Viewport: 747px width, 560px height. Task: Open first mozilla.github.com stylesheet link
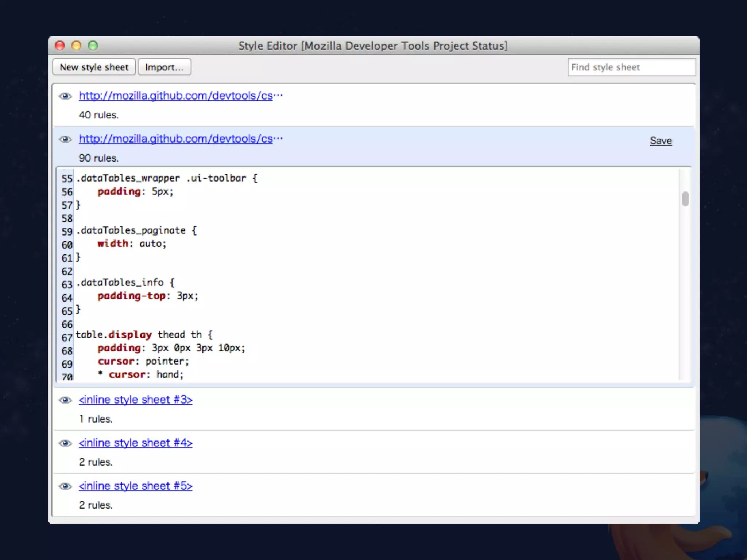tap(176, 96)
